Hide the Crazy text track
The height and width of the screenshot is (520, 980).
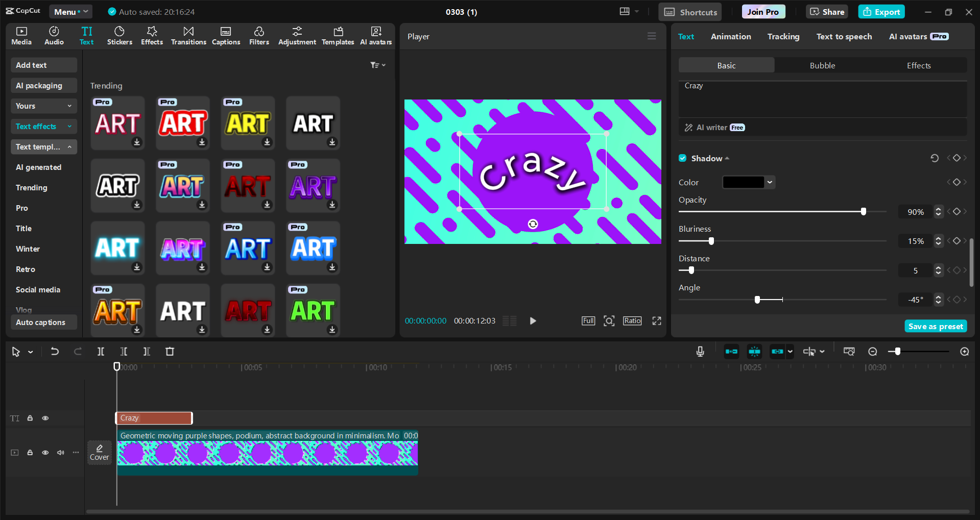coord(45,418)
